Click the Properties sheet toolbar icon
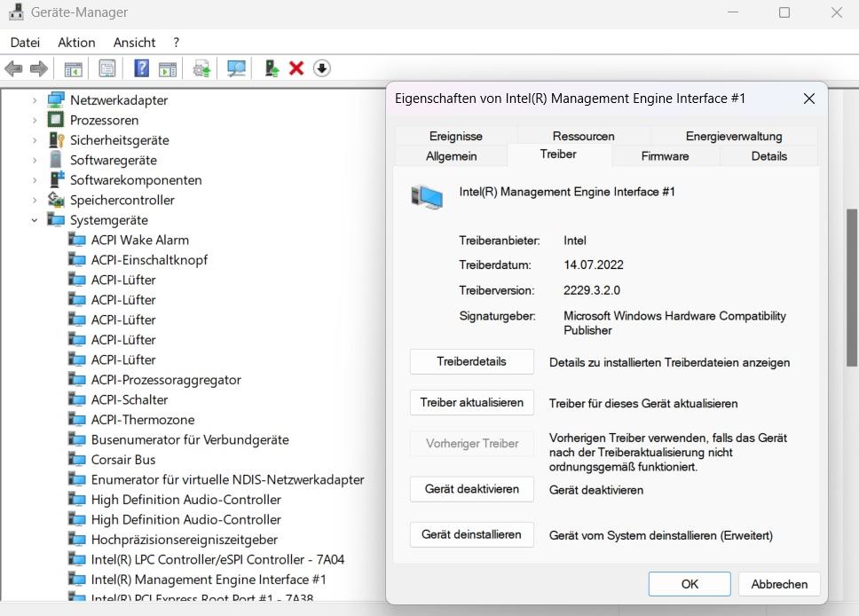This screenshot has height=616, width=859. point(107,68)
